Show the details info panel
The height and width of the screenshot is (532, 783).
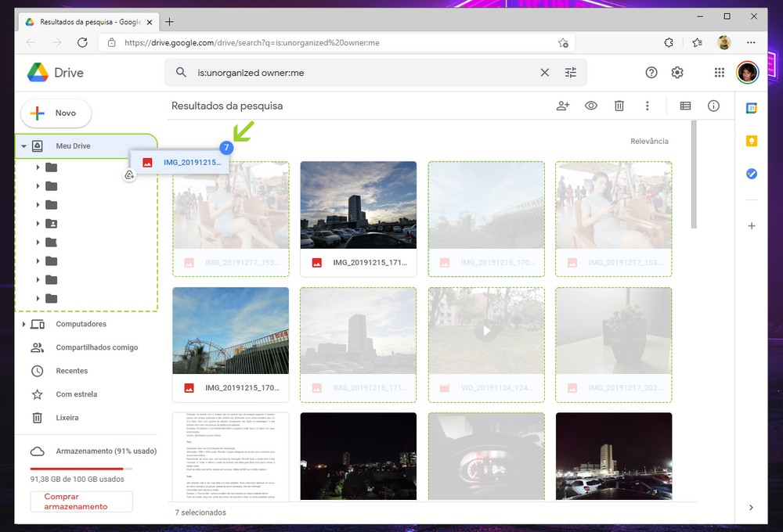[713, 106]
